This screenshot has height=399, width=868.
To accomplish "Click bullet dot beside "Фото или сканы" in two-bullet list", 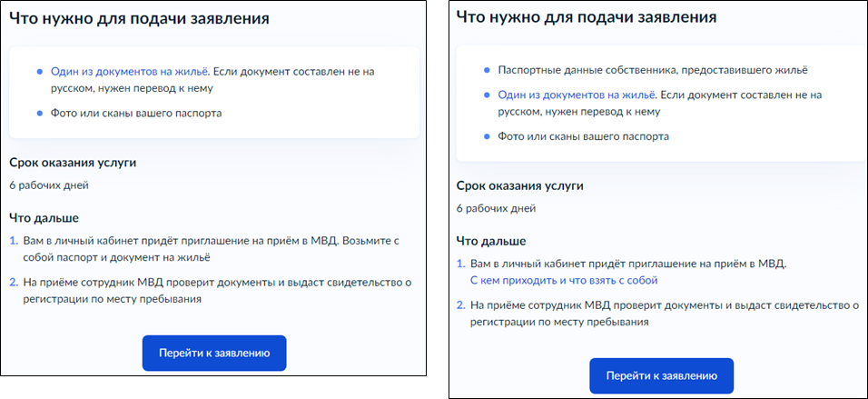I will 38,113.
